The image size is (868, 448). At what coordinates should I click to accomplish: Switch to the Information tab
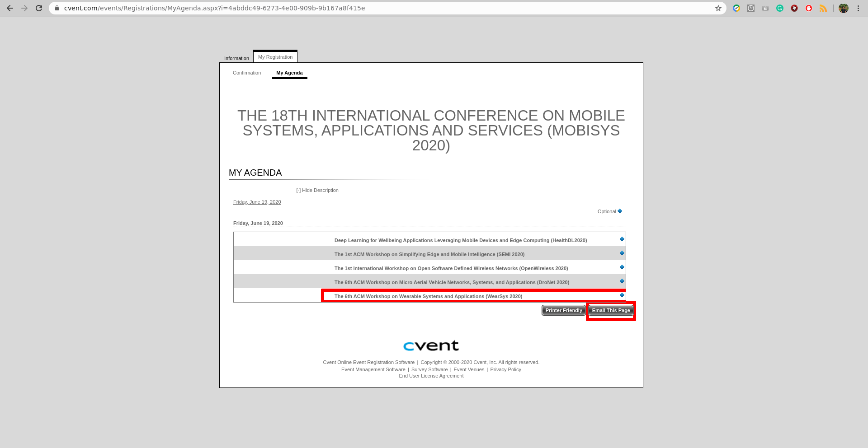(236, 58)
